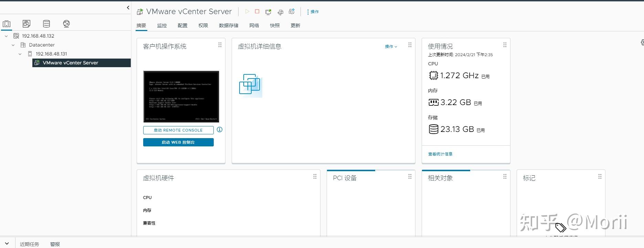Screen dimensions: 644x248
Task: Open the Storage inventory view icon
Action: click(46, 24)
